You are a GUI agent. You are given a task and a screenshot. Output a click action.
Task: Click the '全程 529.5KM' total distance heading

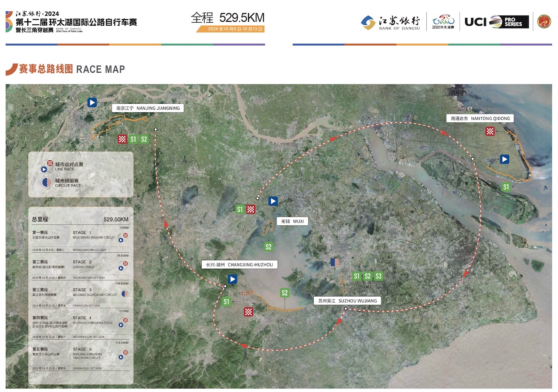pos(228,17)
